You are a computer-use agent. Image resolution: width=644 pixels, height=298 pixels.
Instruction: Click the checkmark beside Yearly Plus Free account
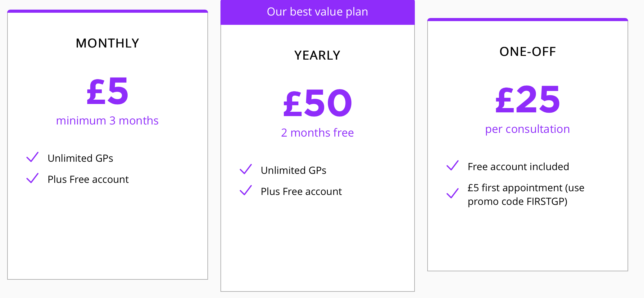point(246,190)
